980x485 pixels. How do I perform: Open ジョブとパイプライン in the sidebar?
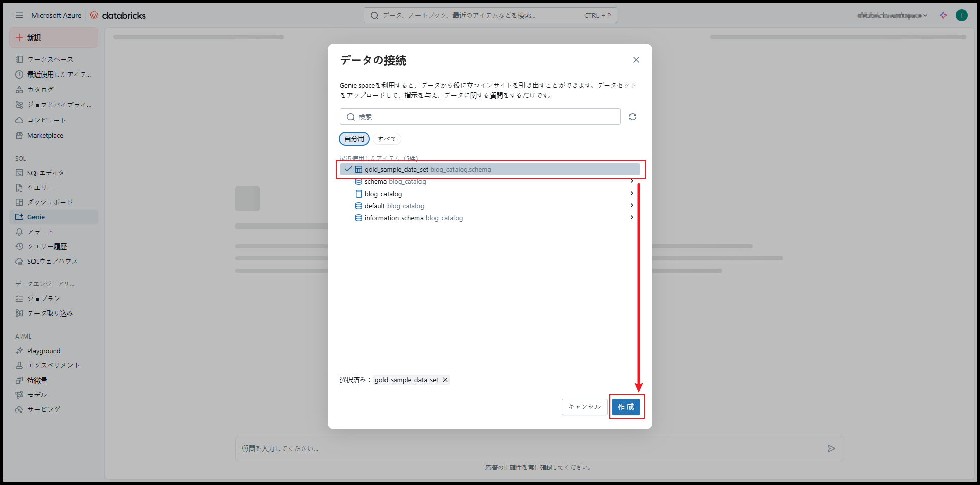click(54, 105)
